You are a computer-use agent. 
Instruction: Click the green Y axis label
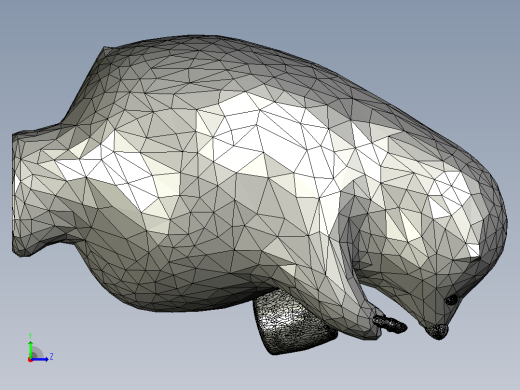[x=30, y=336]
